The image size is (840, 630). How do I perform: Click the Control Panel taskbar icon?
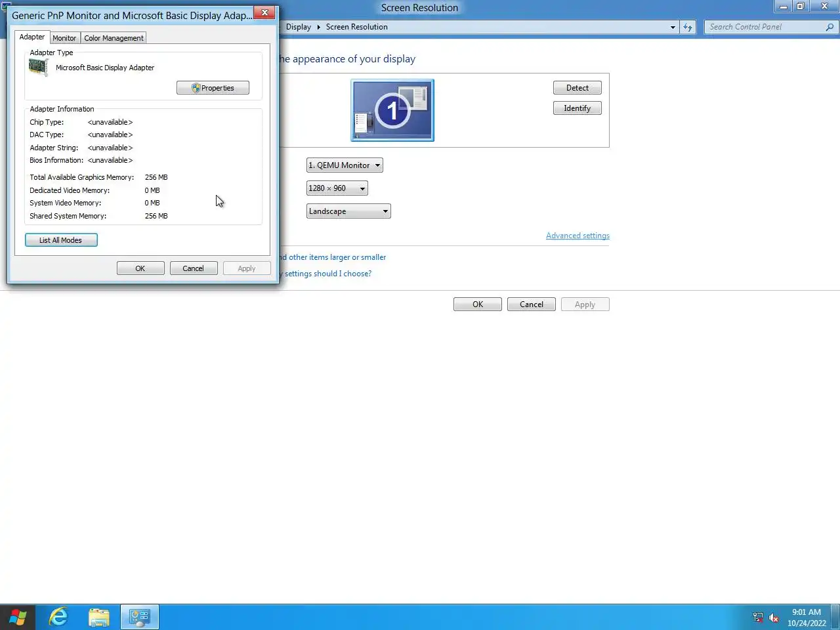click(x=140, y=618)
